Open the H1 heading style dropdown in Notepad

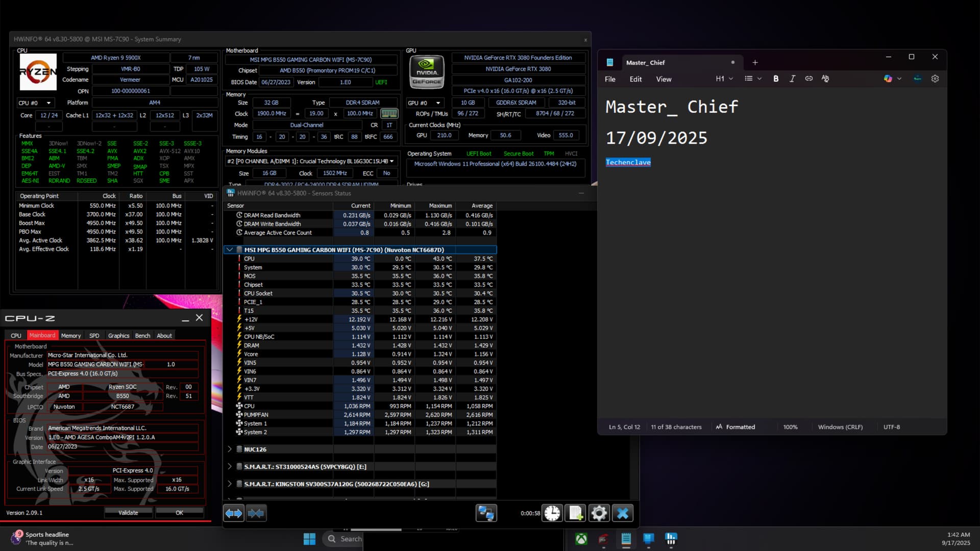coord(724,79)
